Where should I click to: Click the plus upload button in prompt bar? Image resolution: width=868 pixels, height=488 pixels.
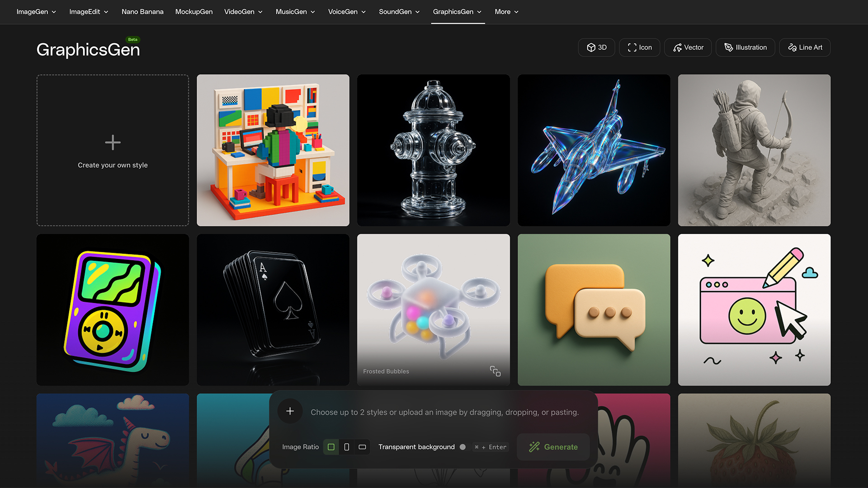[290, 411]
